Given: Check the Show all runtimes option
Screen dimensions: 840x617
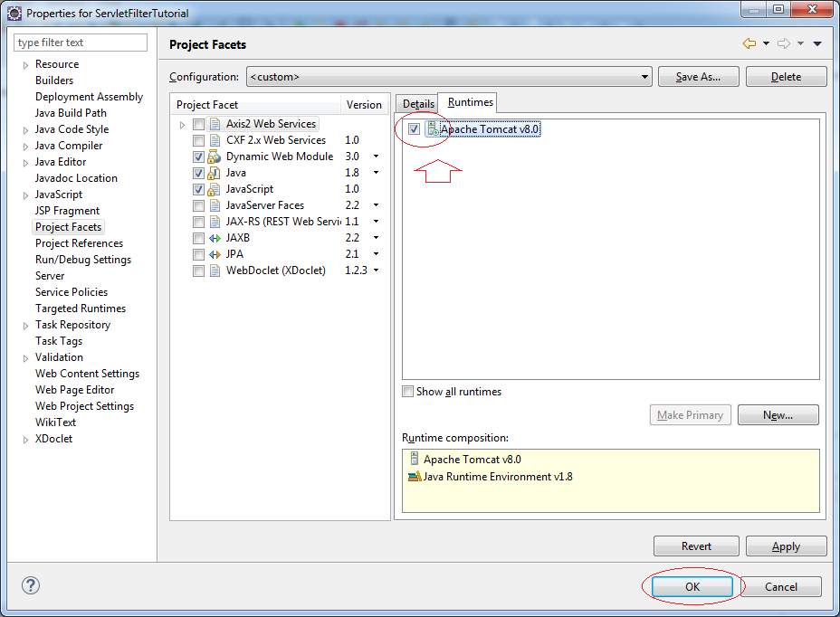Looking at the screenshot, I should click(x=408, y=392).
